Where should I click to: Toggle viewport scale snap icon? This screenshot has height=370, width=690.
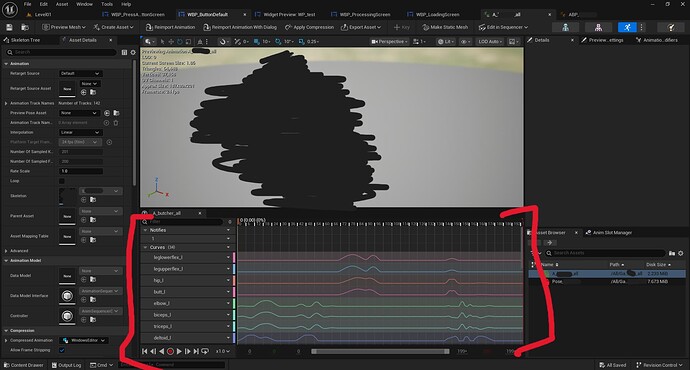click(301, 42)
